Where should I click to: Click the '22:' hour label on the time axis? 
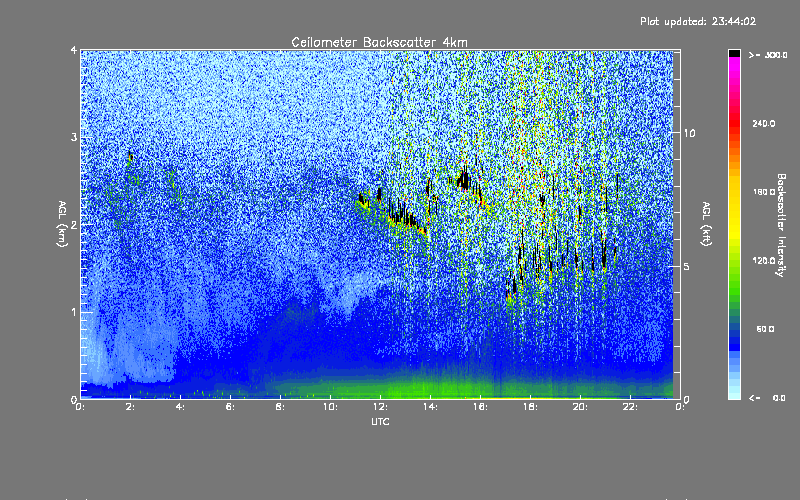pos(631,407)
